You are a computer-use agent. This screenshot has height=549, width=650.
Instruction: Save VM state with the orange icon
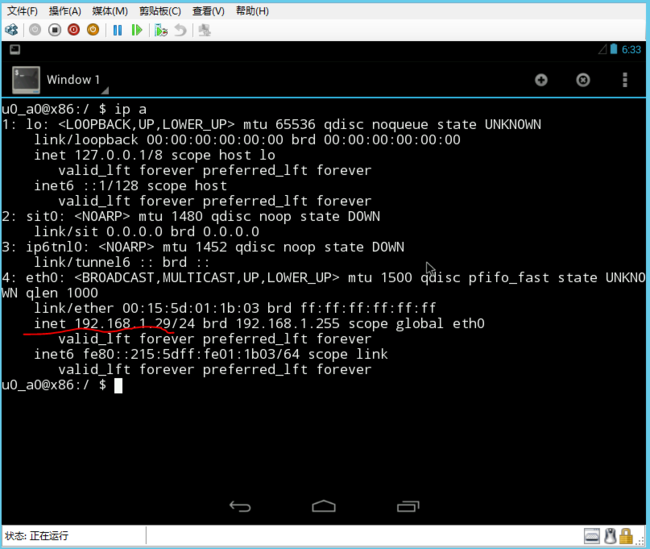pos(93,30)
